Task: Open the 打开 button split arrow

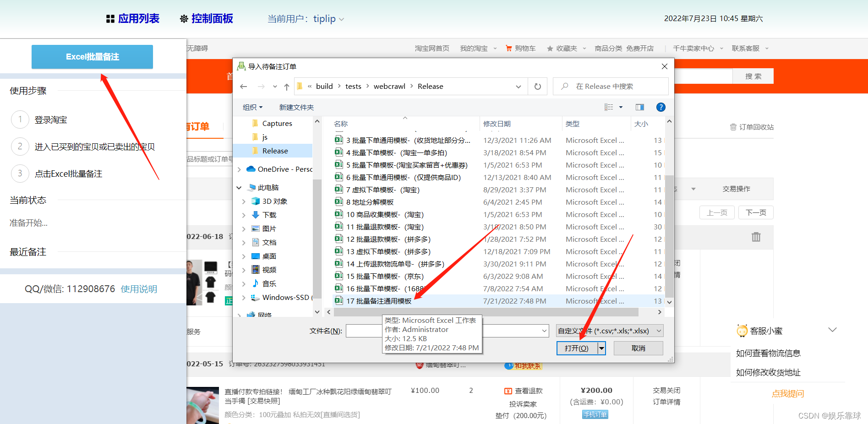Action: 601,348
